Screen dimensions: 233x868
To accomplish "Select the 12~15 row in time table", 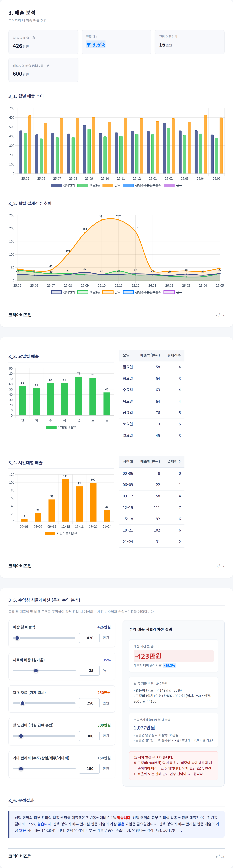I will point(152,507).
